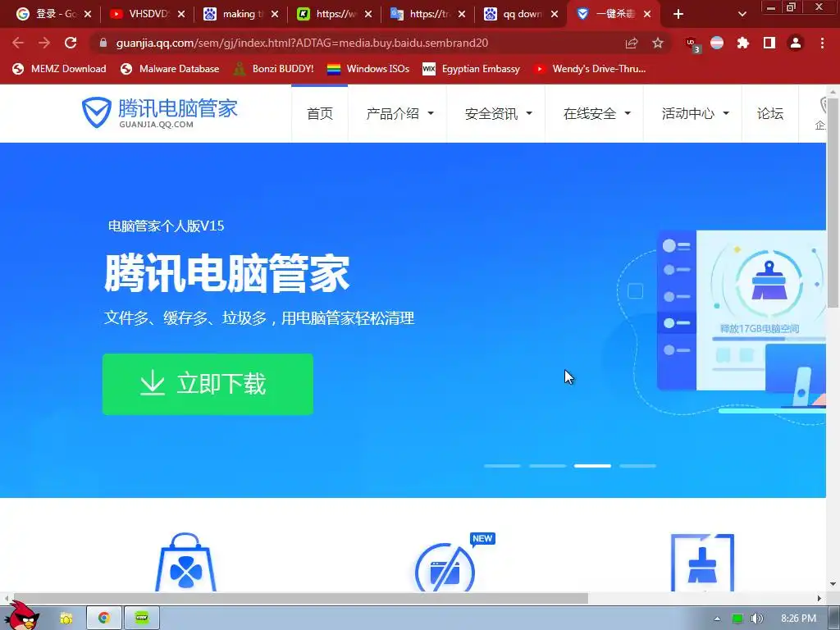Open MEMZ Download bookmark
Viewport: 840px width, 630px height.
tap(59, 69)
